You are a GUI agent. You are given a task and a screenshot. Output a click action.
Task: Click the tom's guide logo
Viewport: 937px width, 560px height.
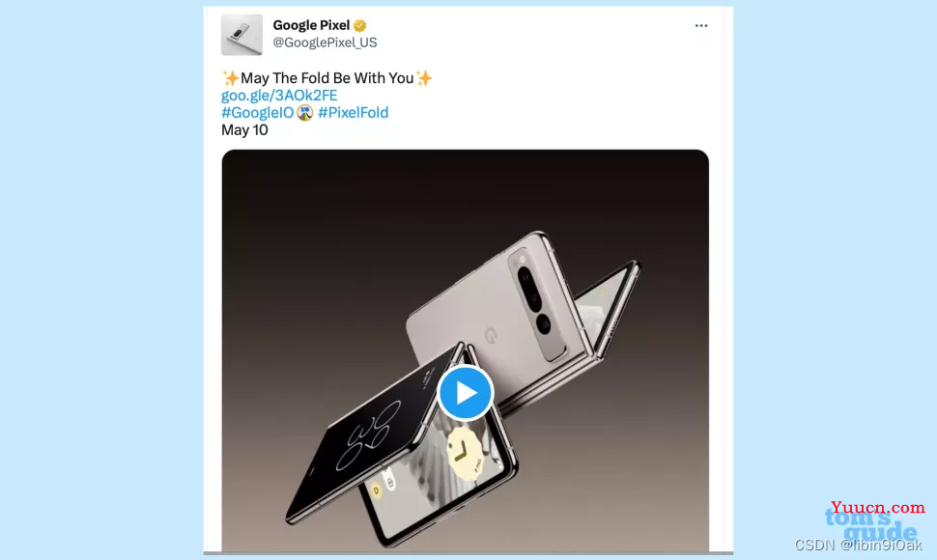[870, 525]
